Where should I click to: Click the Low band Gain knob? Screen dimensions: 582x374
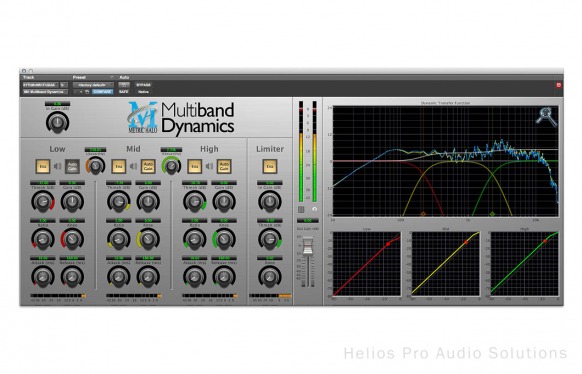coord(72,202)
